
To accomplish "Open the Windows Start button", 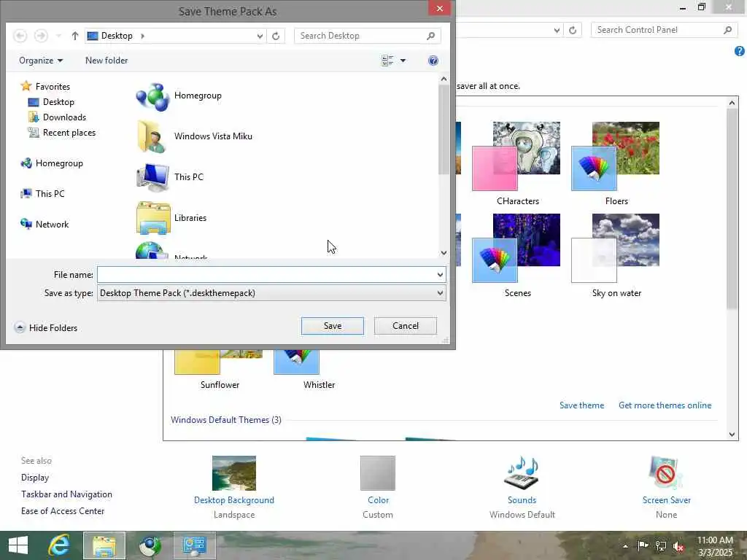I will pyautogui.click(x=18, y=545).
